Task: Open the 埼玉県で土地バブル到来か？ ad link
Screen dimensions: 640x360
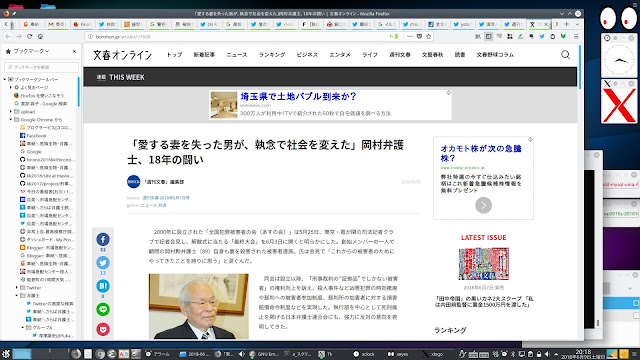Action: point(298,96)
